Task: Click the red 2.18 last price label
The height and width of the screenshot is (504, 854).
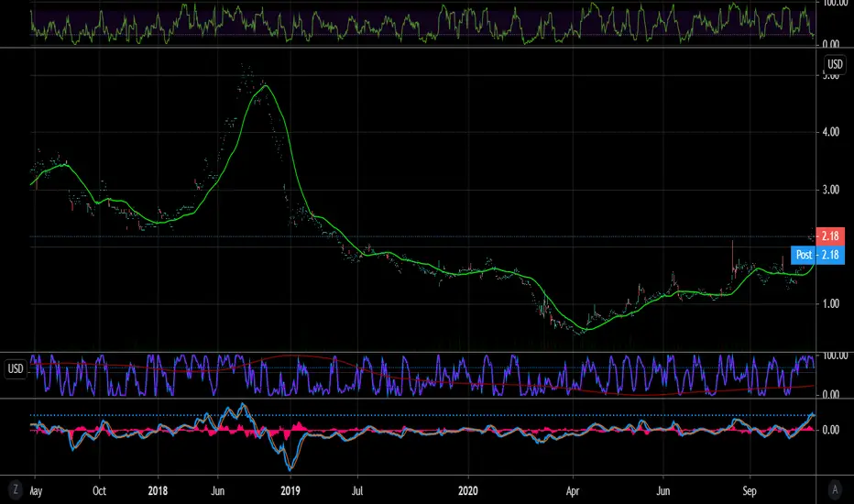Action: click(x=829, y=236)
